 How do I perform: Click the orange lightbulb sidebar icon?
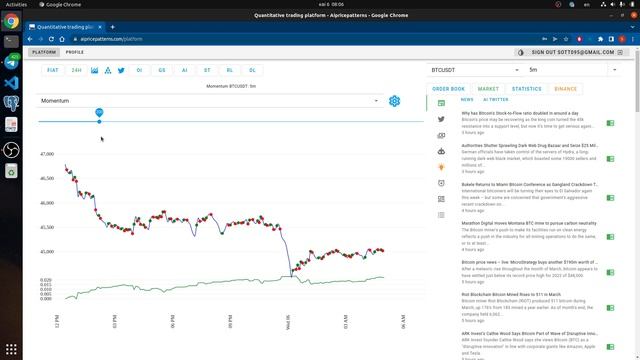[441, 167]
